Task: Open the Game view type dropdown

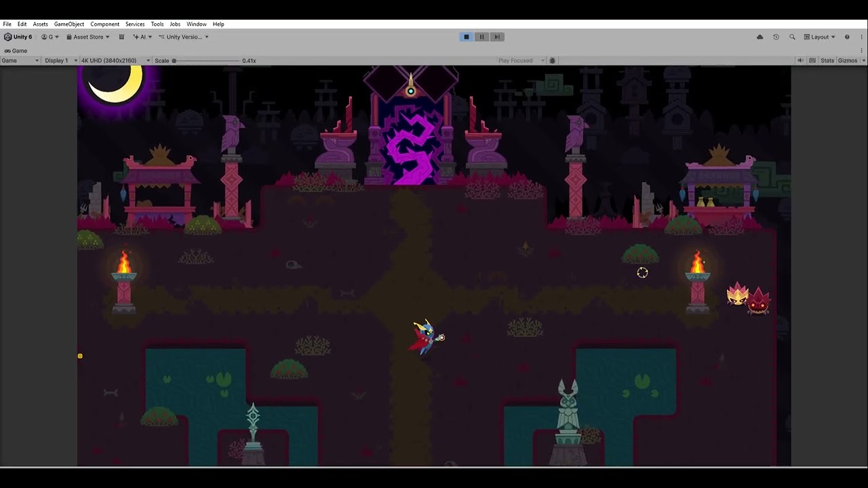Action: 20,61
